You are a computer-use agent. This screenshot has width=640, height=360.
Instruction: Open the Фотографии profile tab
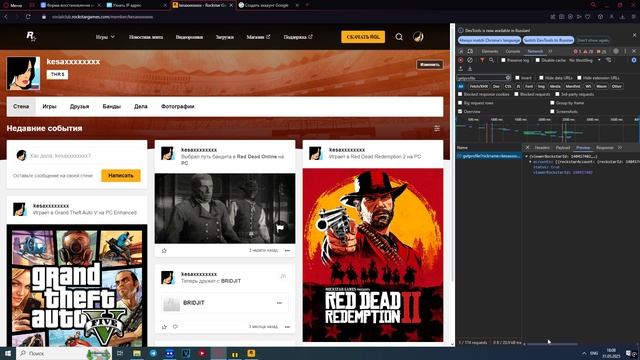pos(178,106)
